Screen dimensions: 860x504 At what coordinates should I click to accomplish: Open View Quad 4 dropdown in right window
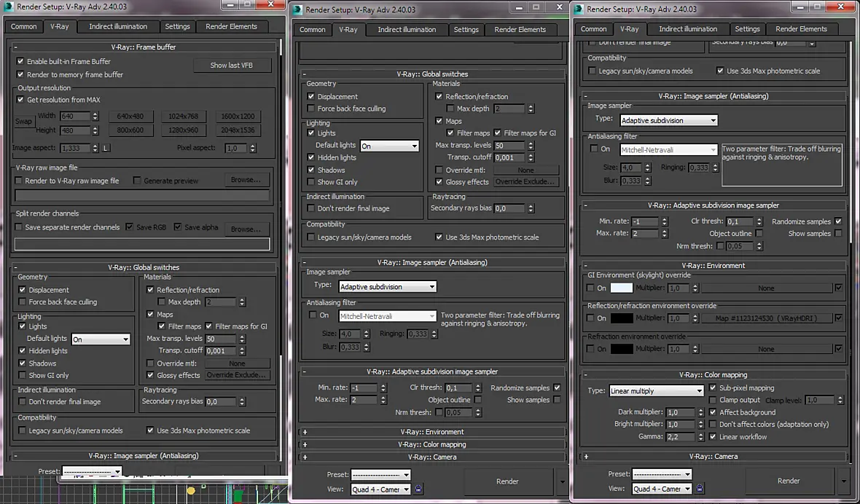662,489
